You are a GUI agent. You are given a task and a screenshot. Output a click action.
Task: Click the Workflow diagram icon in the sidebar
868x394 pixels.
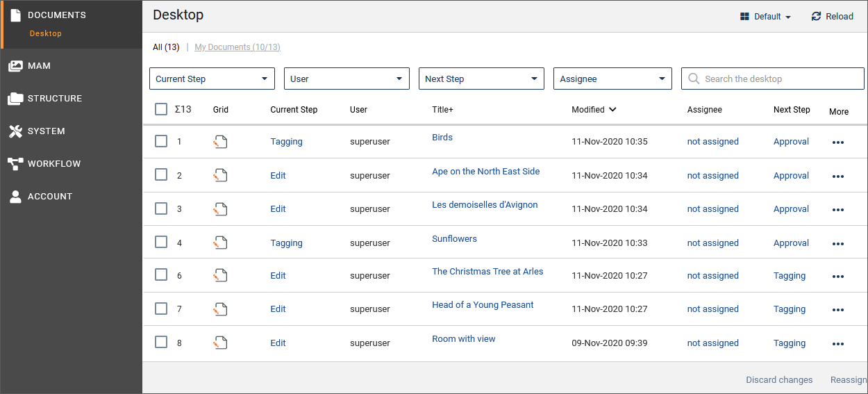click(15, 164)
